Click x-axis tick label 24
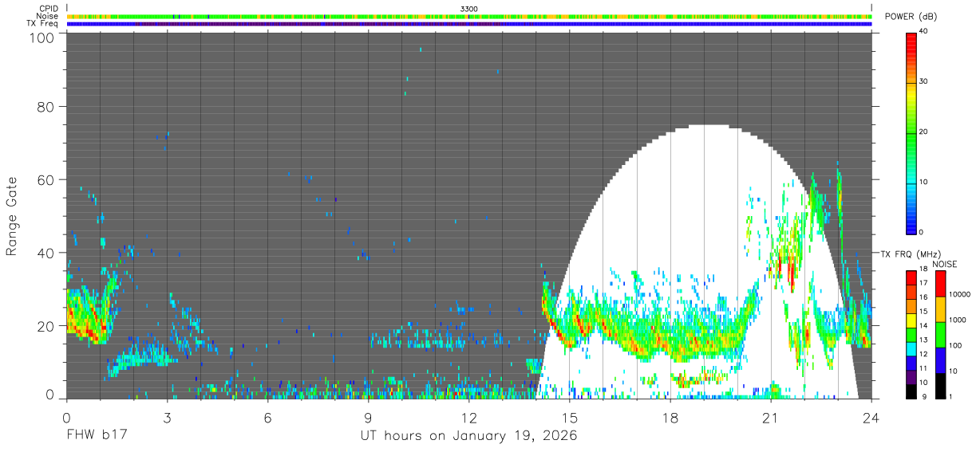Image resolution: width=980 pixels, height=452 pixels. [871, 417]
